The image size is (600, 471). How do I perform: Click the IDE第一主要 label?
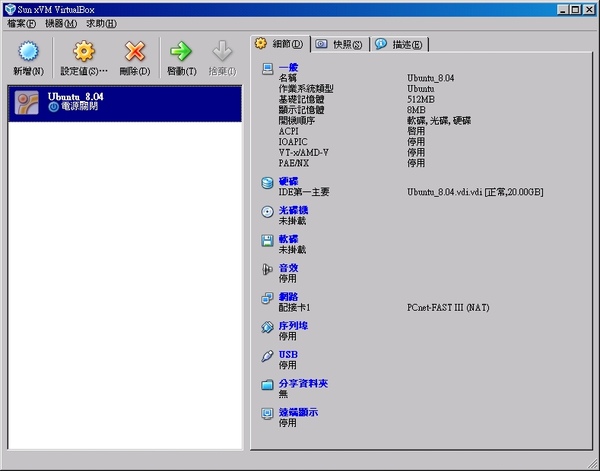point(303,192)
